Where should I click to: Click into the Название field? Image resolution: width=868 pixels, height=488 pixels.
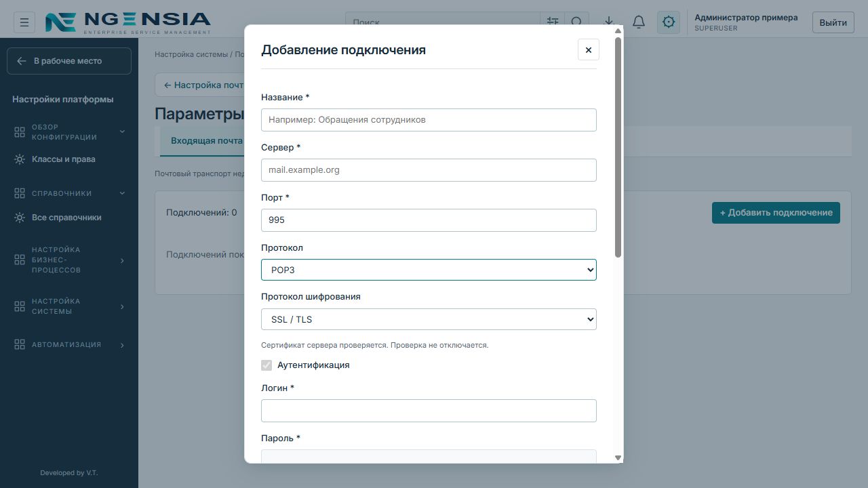[x=429, y=120]
